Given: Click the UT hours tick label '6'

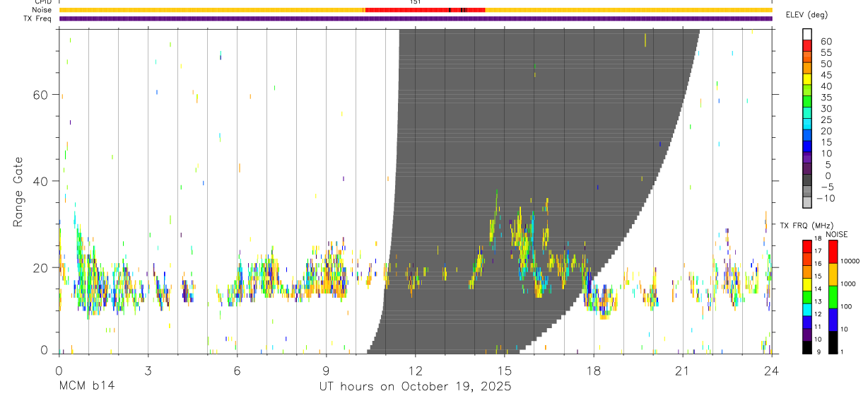Looking at the screenshot, I should click(x=237, y=371).
